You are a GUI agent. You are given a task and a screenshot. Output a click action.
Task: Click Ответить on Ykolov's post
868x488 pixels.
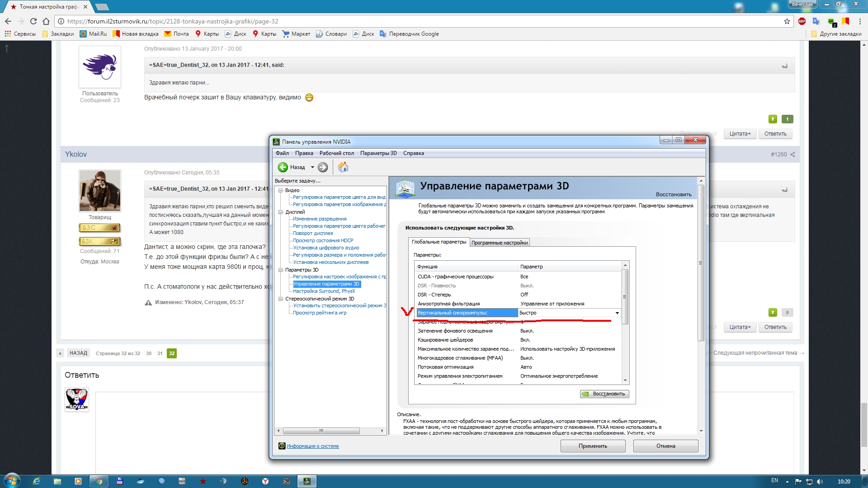[x=775, y=327]
